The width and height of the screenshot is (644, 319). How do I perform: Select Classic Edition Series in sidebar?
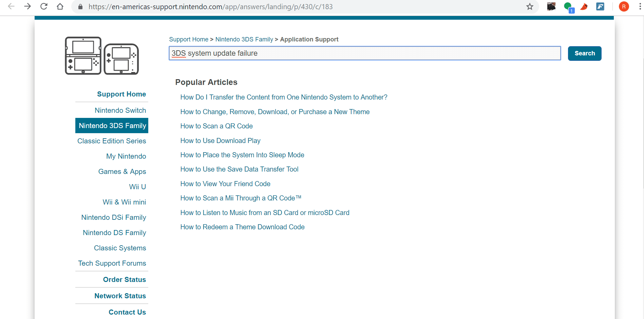tap(112, 141)
